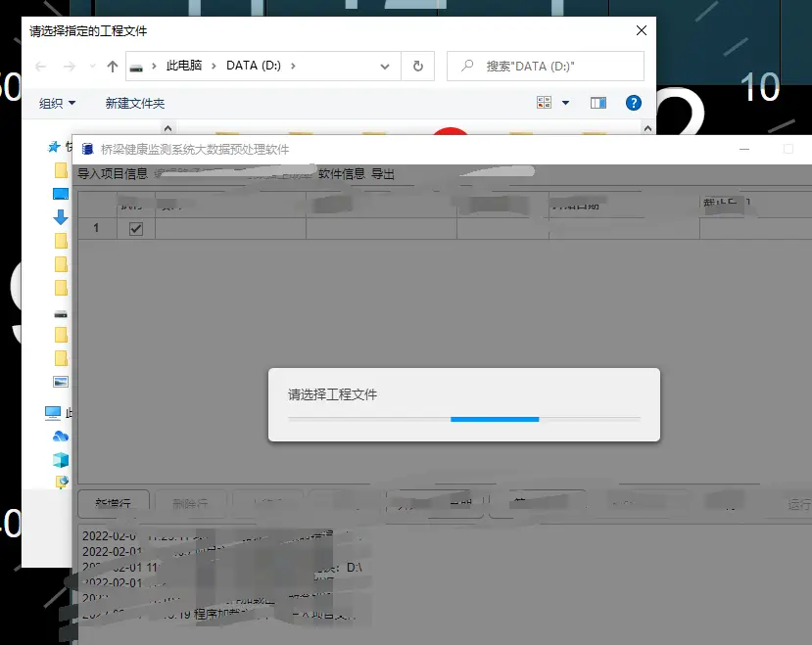Image resolution: width=812 pixels, height=645 pixels.
Task: Open Downloads via the blue arrow icon
Action: pos(61,217)
